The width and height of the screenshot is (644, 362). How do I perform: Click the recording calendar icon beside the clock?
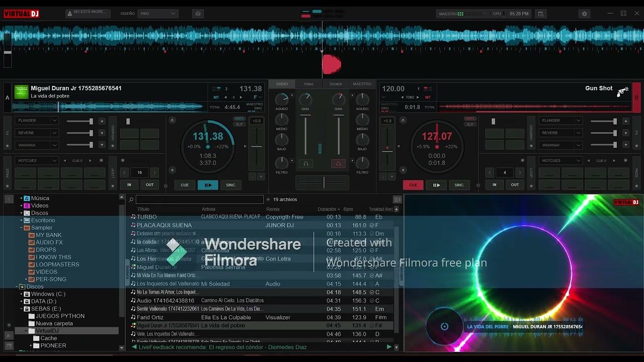tap(540, 14)
